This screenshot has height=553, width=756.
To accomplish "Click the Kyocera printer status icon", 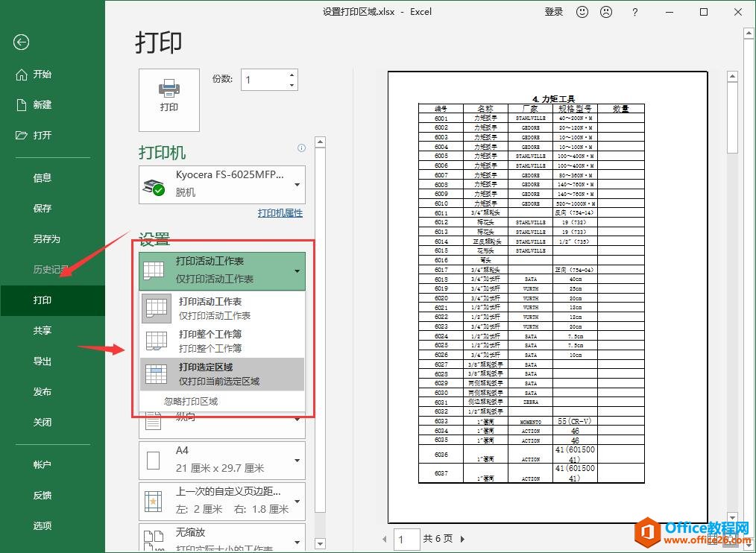I will coord(154,186).
